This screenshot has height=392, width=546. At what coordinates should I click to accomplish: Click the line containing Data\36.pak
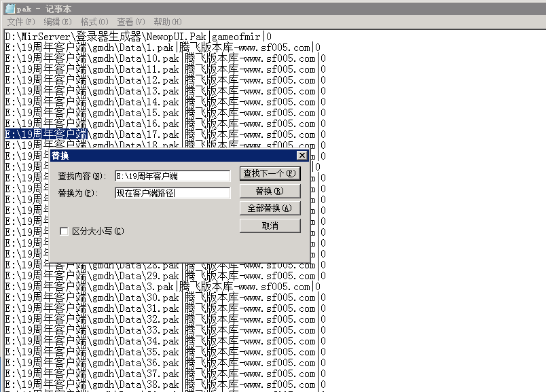166,363
